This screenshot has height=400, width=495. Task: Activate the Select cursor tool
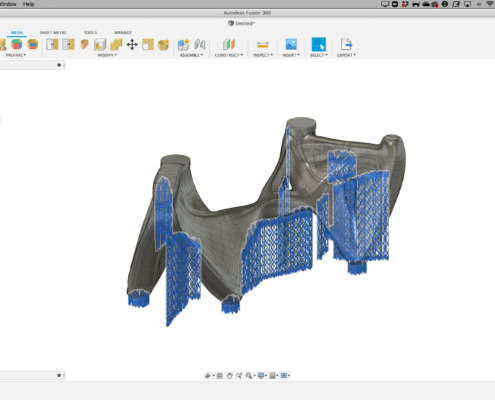tap(319, 44)
